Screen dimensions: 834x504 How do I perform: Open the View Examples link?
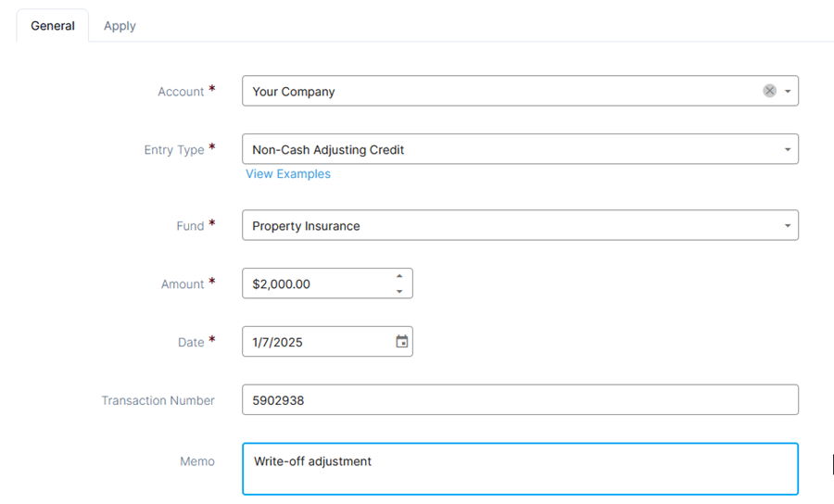coord(288,174)
